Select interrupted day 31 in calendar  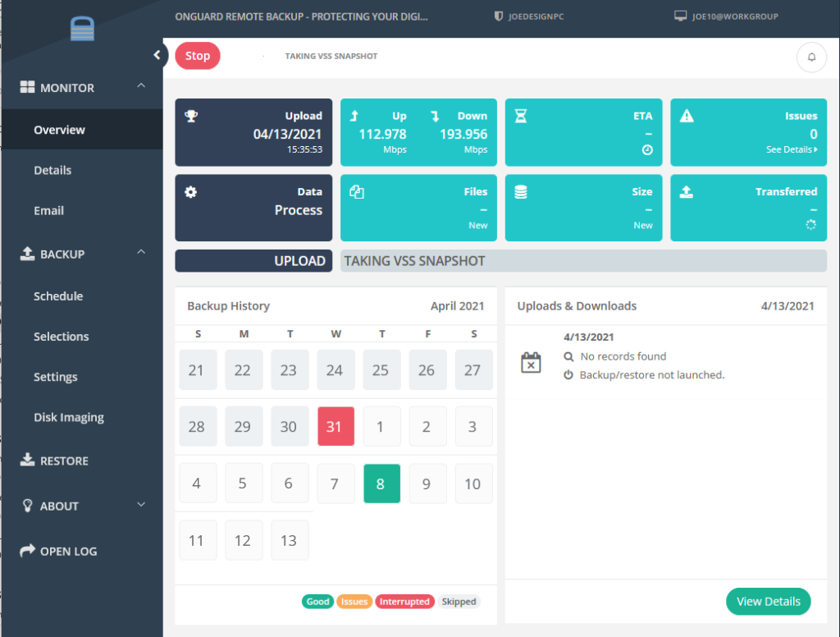[336, 426]
